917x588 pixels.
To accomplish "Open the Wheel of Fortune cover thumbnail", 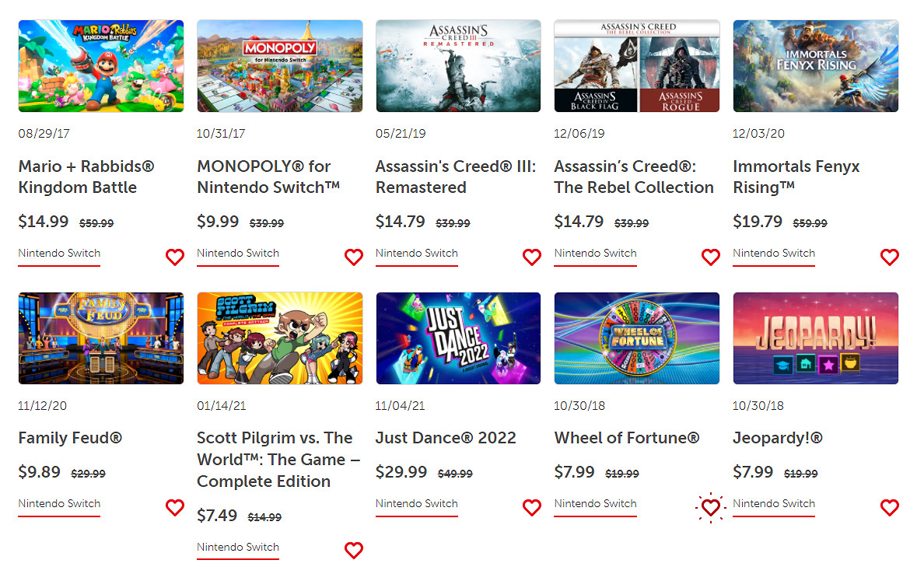I will (637, 338).
